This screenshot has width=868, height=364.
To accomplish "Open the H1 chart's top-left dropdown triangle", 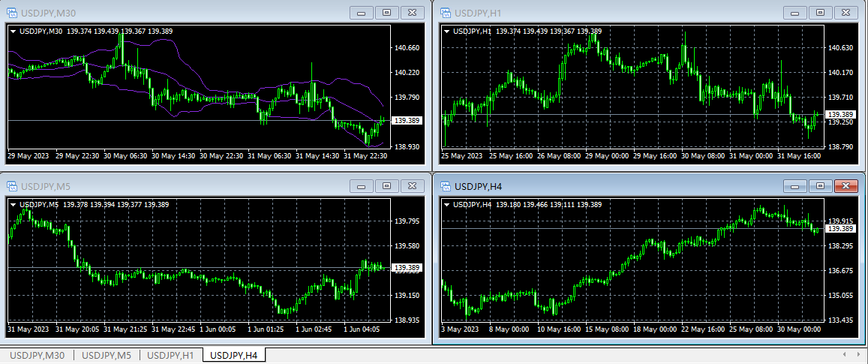I will 448,32.
